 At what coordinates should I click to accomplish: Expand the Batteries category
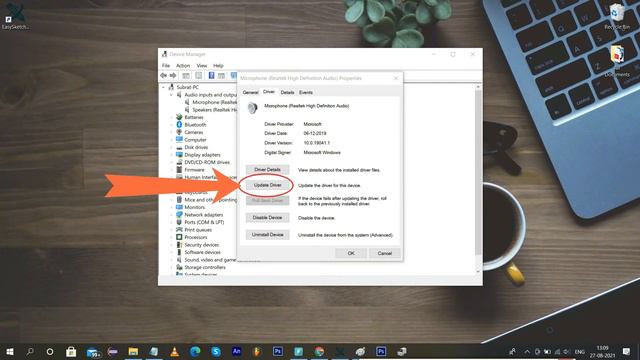click(x=171, y=117)
